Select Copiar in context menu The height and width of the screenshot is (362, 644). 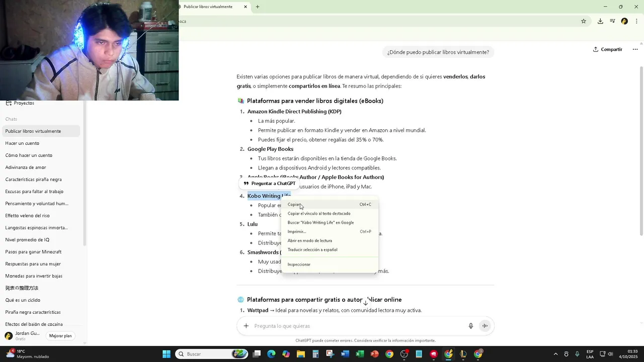[x=330, y=205]
